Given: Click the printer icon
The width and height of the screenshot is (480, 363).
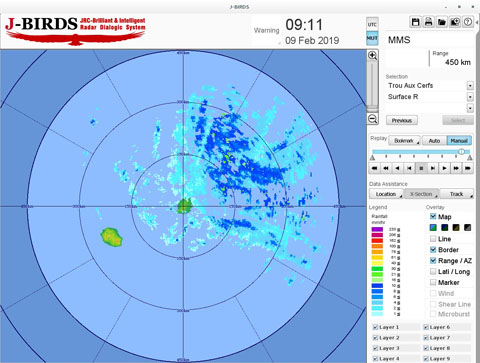Looking at the screenshot, I should point(429,22).
